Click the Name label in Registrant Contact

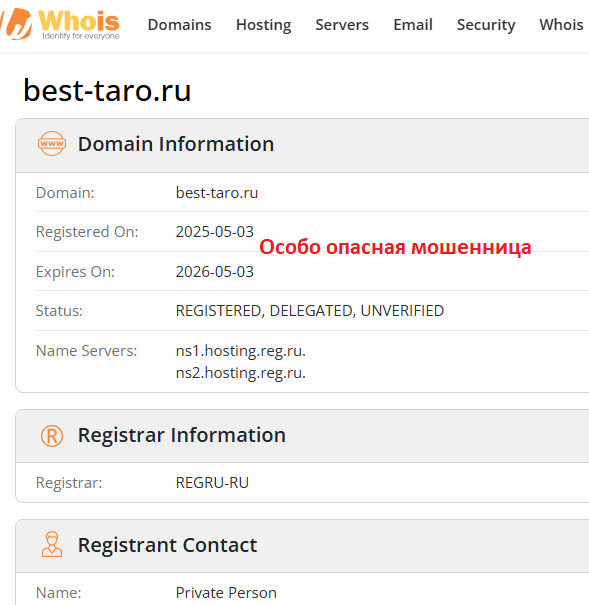pyautogui.click(x=58, y=593)
